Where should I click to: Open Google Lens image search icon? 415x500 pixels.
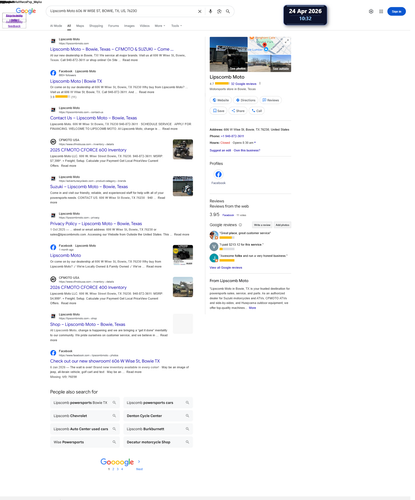pos(219,11)
